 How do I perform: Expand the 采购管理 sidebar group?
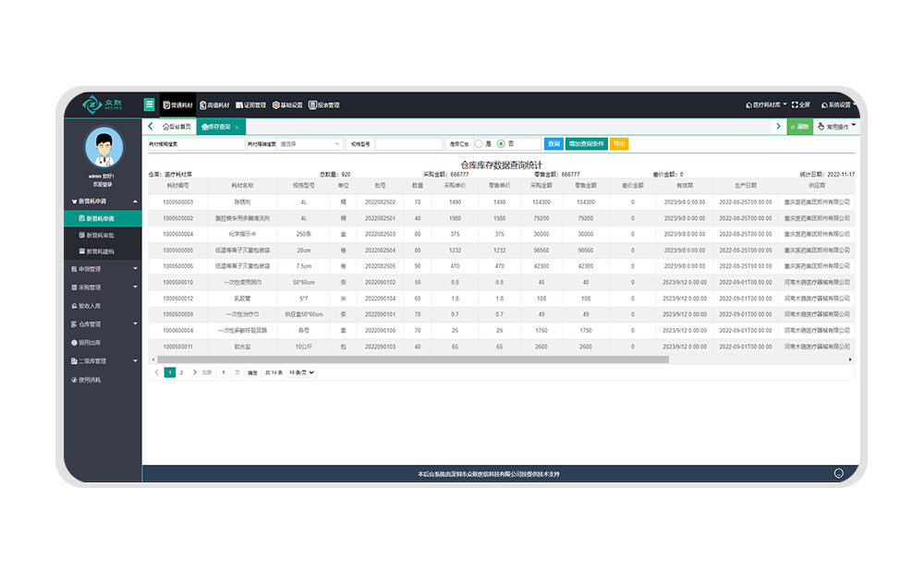[x=103, y=287]
